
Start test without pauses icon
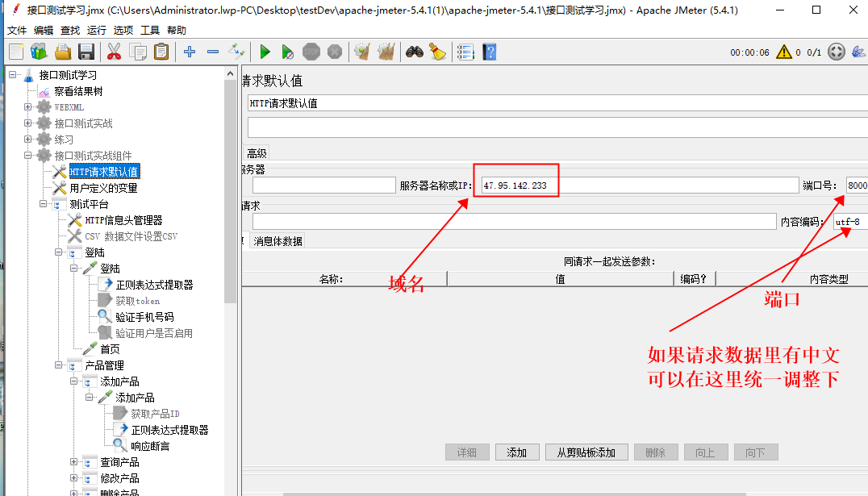287,52
